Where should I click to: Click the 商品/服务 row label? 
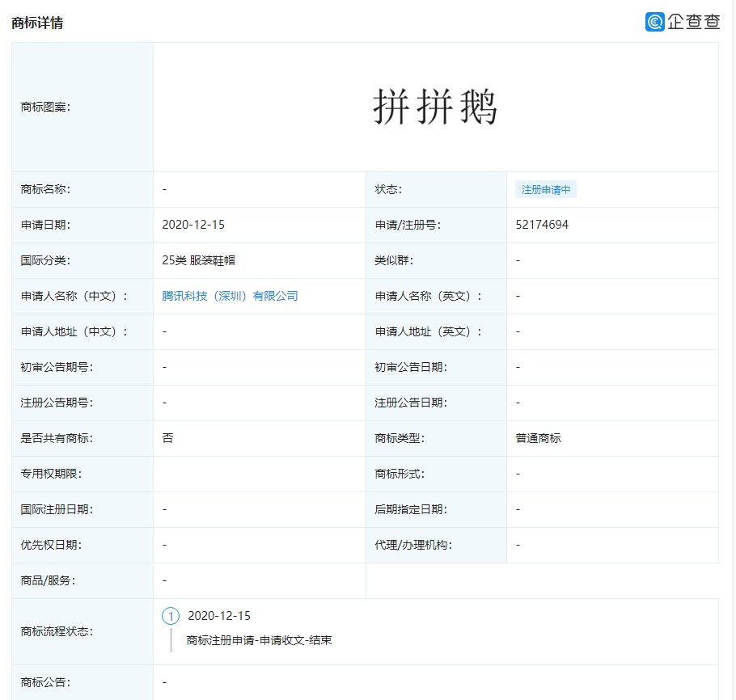[x=48, y=580]
